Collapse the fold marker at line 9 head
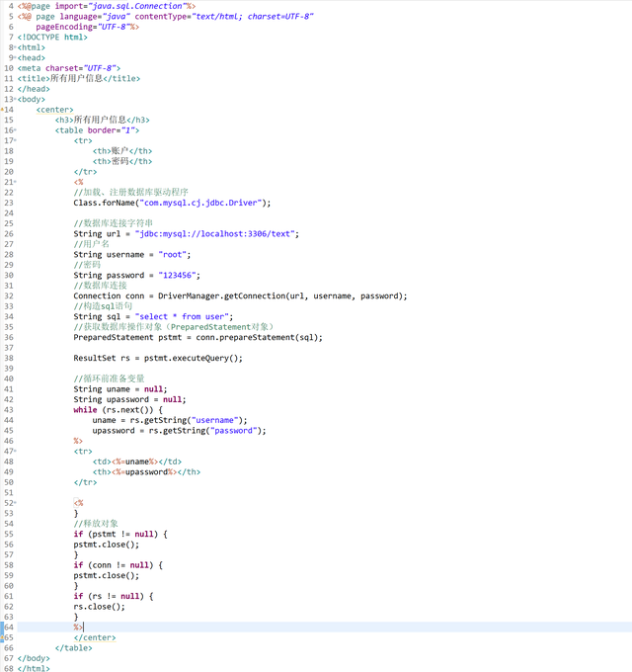Image resolution: width=632 pixels, height=672 pixels. [x=15, y=58]
